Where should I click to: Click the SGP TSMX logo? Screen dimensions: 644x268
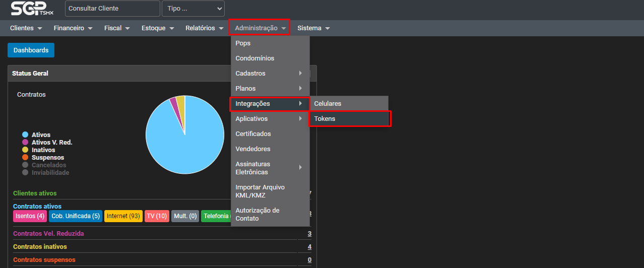tap(32, 9)
